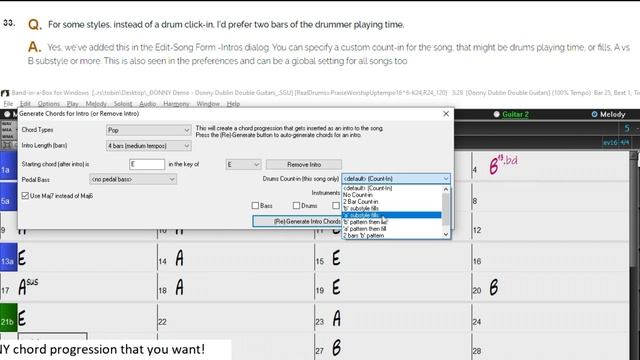Click the E chord at bar 13a

22,258
